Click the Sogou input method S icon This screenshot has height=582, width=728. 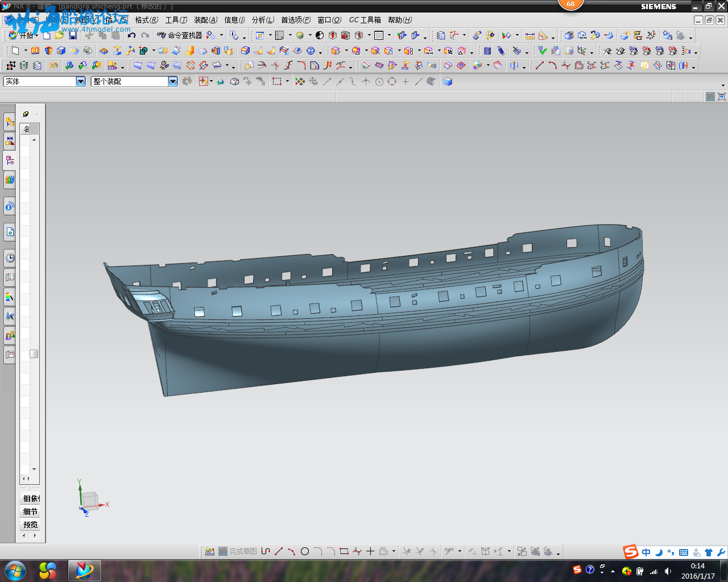coord(630,552)
